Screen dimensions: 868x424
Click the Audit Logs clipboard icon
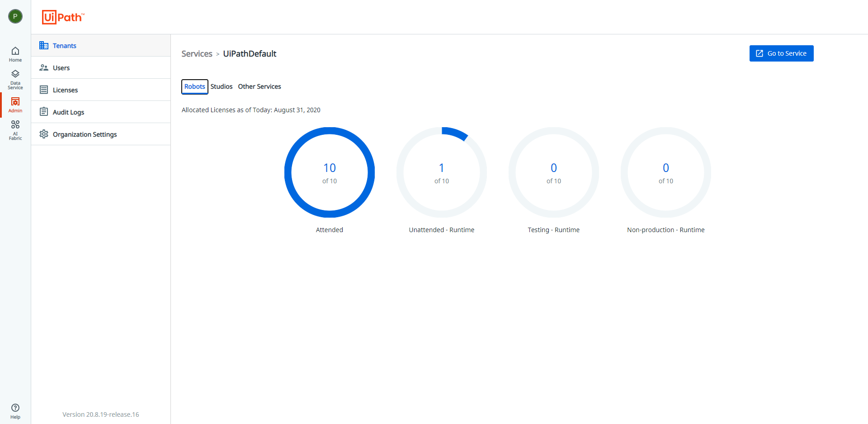pyautogui.click(x=44, y=112)
